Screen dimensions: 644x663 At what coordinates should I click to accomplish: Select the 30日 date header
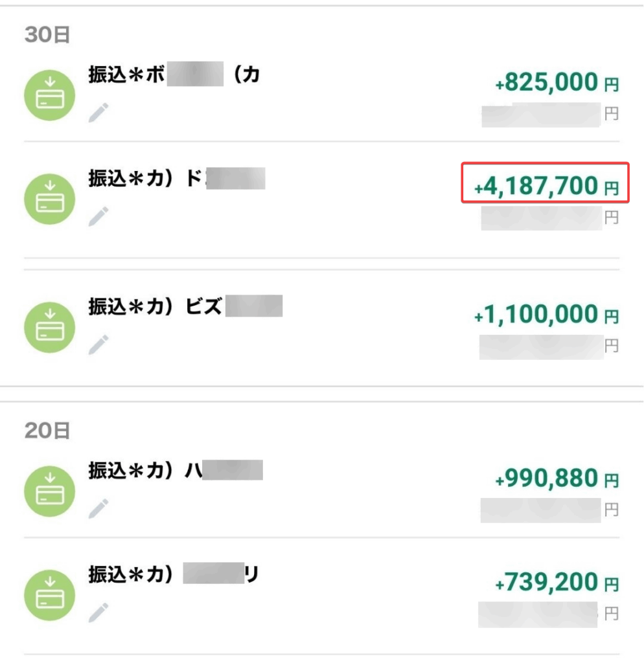(47, 35)
